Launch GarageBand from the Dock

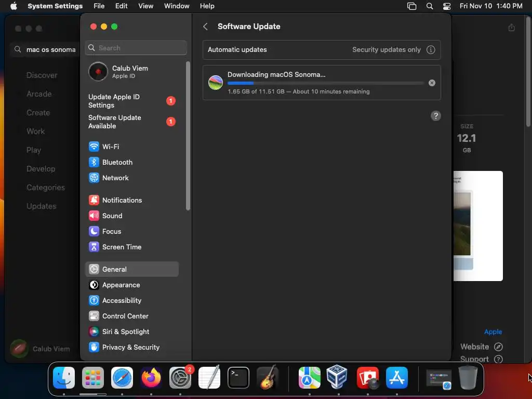[x=268, y=378]
